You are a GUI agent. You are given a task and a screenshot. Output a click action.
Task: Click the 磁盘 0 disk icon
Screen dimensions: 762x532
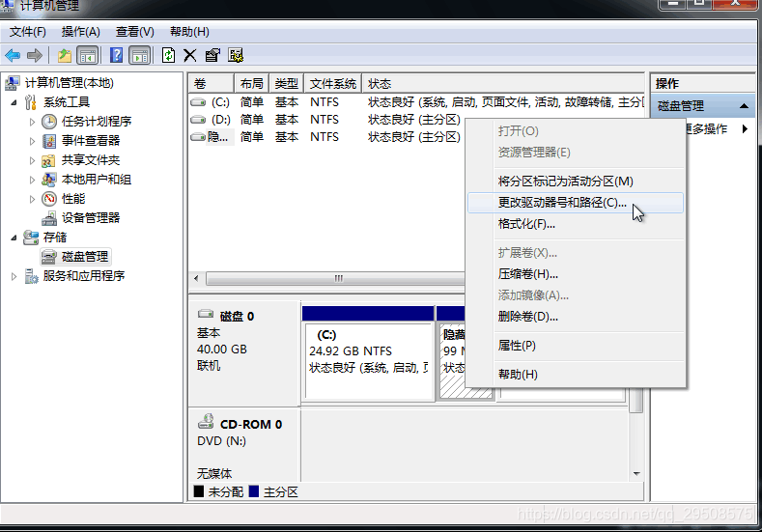coord(206,315)
